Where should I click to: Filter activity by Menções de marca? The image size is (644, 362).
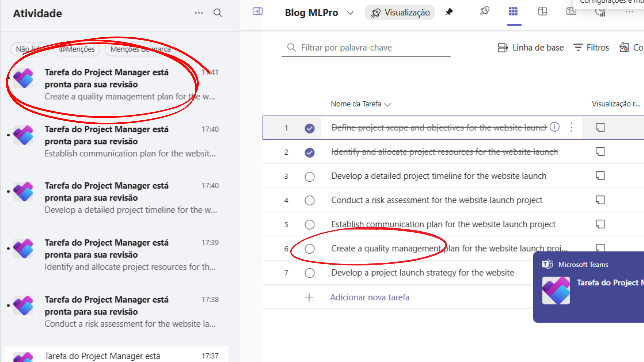[x=141, y=49]
